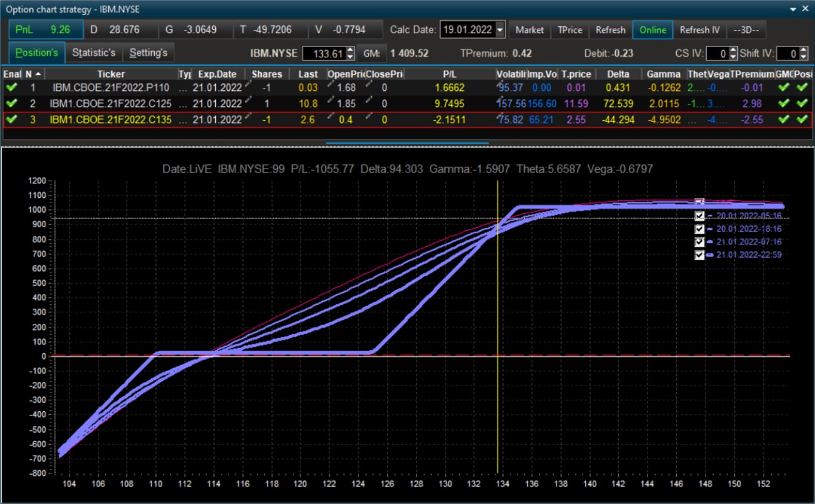Toggle the Position checkmark for the C135 row
Screen dimensions: 815x504
(802, 119)
